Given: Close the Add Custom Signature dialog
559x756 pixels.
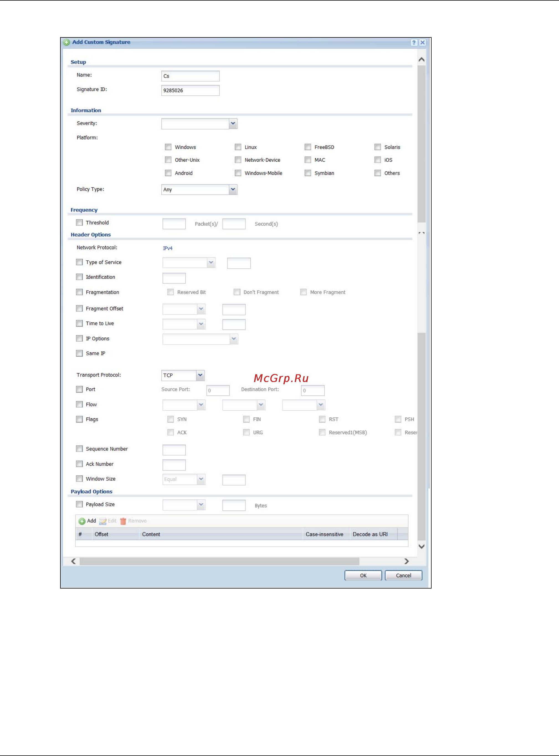Looking at the screenshot, I should coord(422,42).
